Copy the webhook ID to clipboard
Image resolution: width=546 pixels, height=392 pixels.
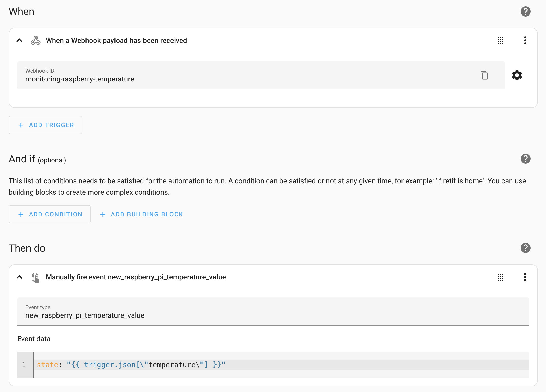tap(484, 75)
